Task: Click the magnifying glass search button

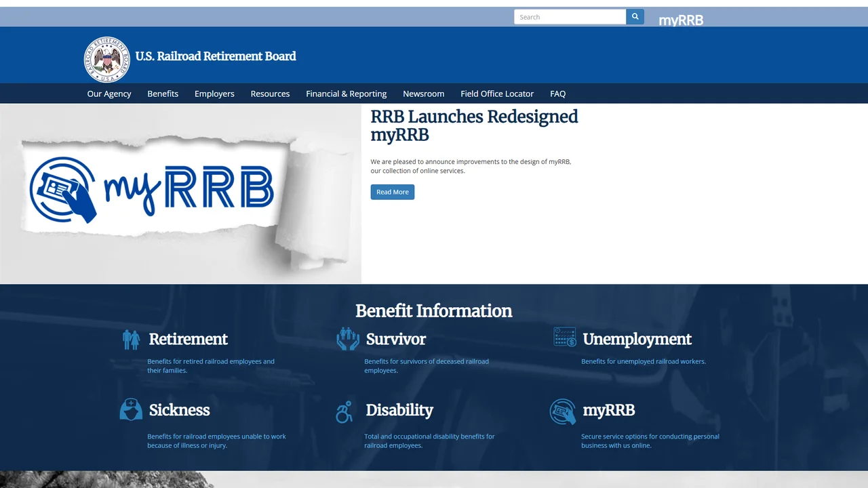Action: pyautogui.click(x=635, y=17)
